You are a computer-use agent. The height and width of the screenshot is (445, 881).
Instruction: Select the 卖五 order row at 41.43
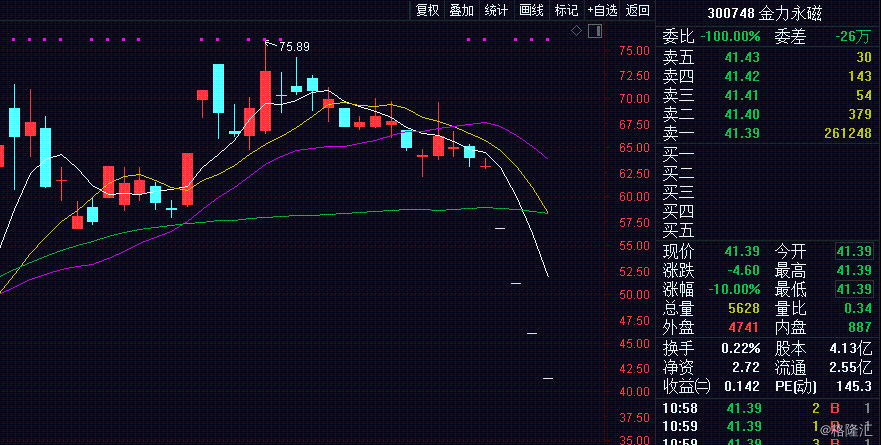point(768,57)
